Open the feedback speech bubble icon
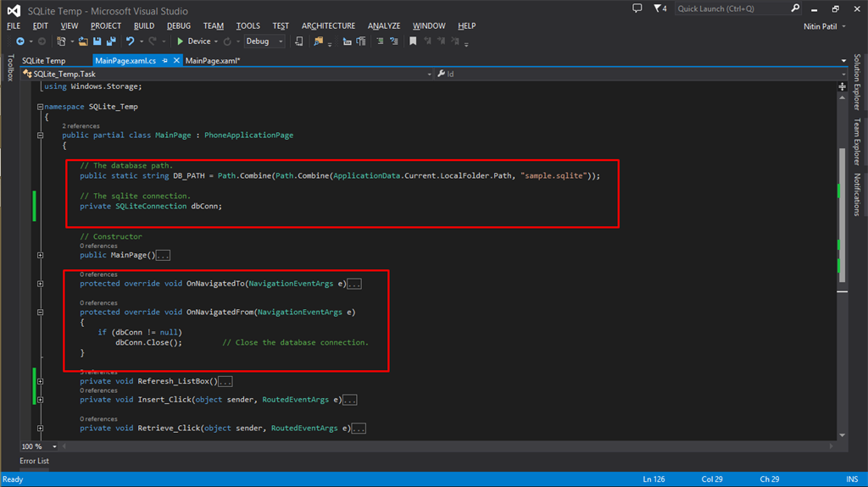868x487 pixels. pyautogui.click(x=637, y=8)
